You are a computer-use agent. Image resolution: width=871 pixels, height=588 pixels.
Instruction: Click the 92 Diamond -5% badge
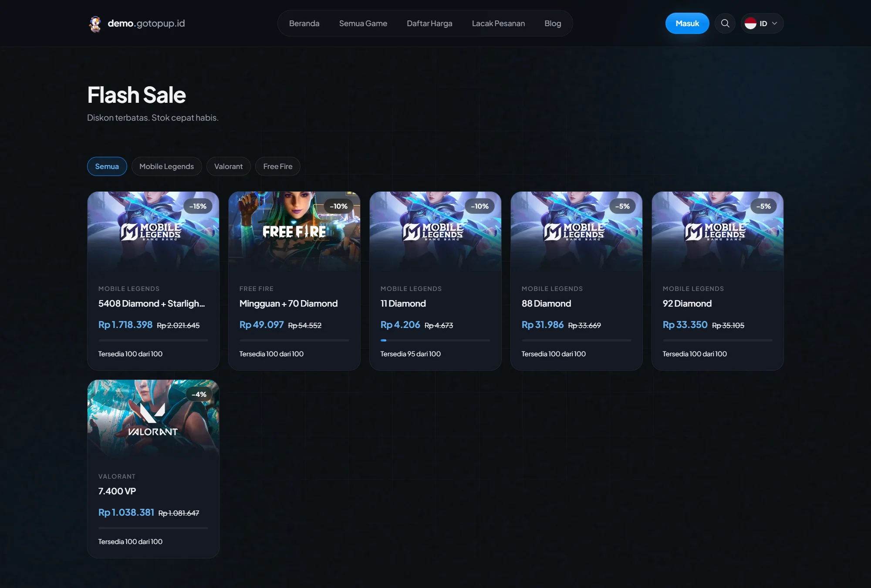[x=763, y=206]
